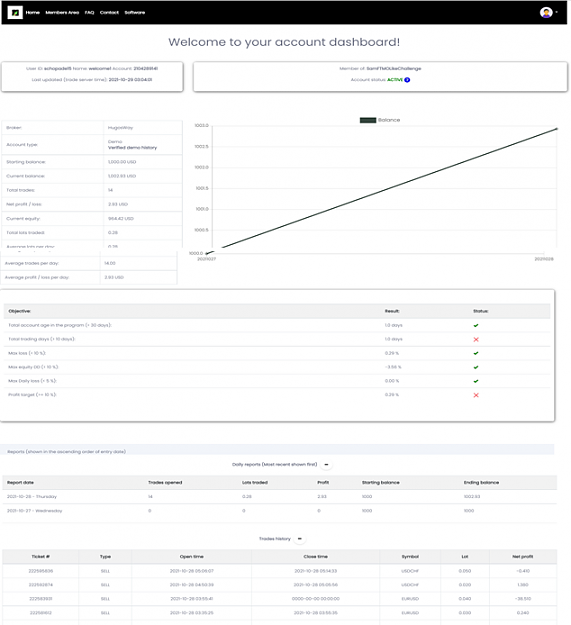Open the FAQ page
This screenshot has width=571, height=625.
pos(90,13)
